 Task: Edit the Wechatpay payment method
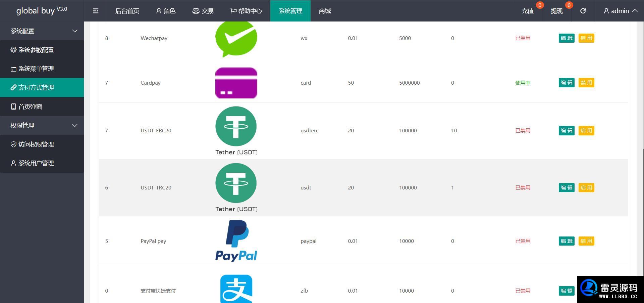coord(567,38)
